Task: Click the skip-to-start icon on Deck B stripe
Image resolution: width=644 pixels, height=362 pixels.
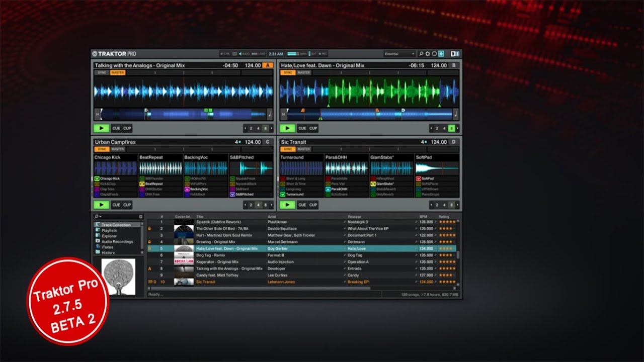Action: pos(283,115)
